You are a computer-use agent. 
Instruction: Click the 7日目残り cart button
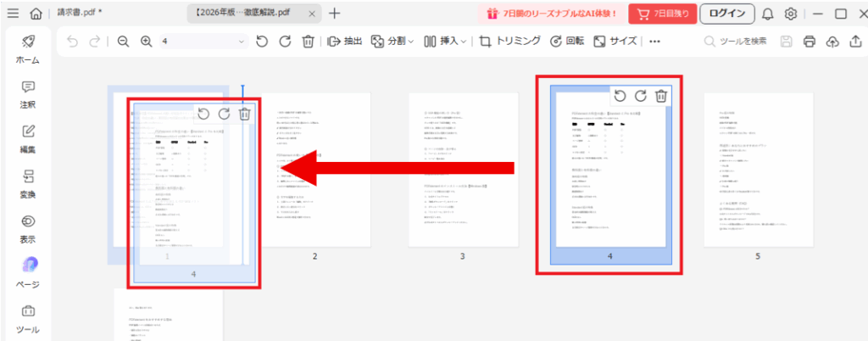pyautogui.click(x=663, y=14)
